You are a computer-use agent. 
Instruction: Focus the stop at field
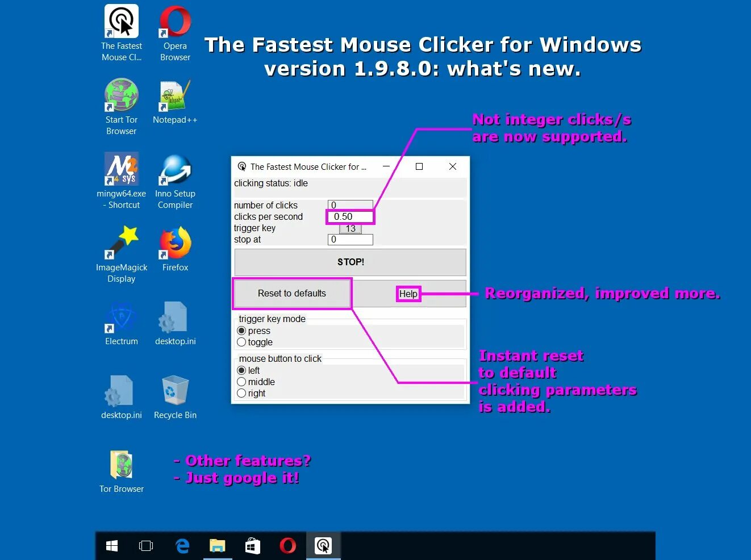click(351, 239)
